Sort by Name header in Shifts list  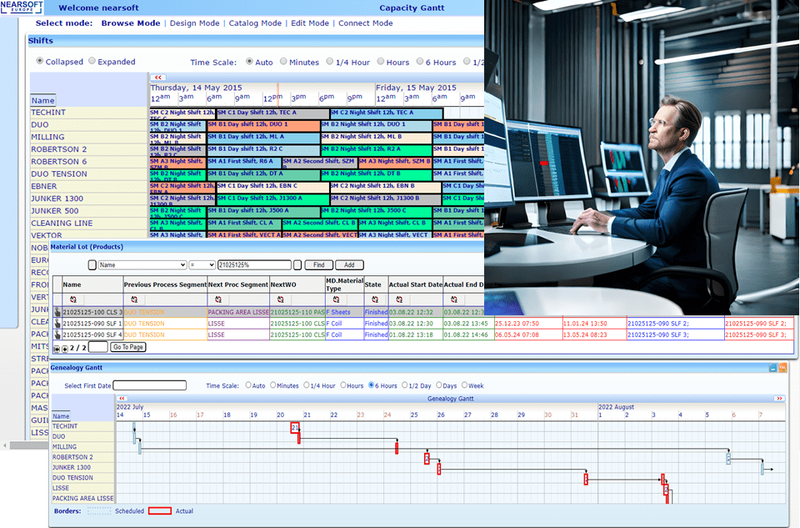[x=43, y=100]
